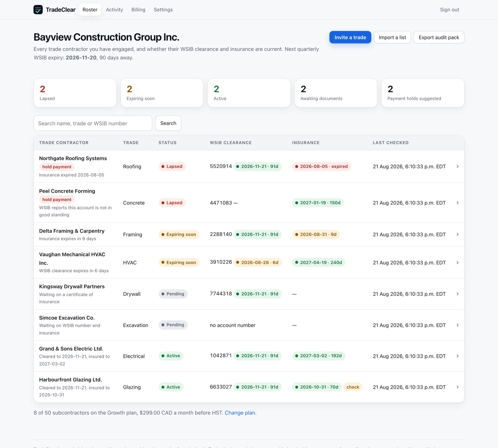Viewport: 498px width, 448px height.
Task: Select the Lapsed summary card
Action: tap(75, 93)
